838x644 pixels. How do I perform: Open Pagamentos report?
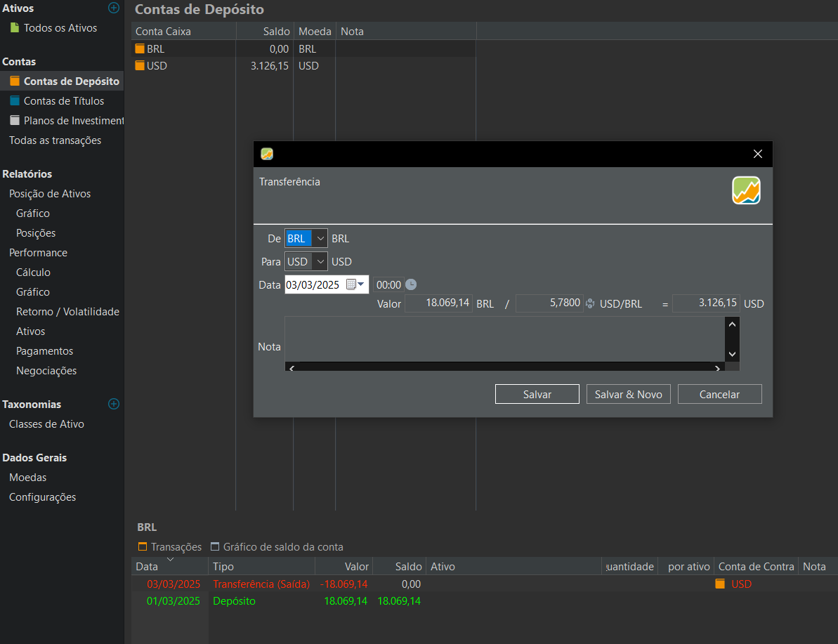(x=44, y=350)
